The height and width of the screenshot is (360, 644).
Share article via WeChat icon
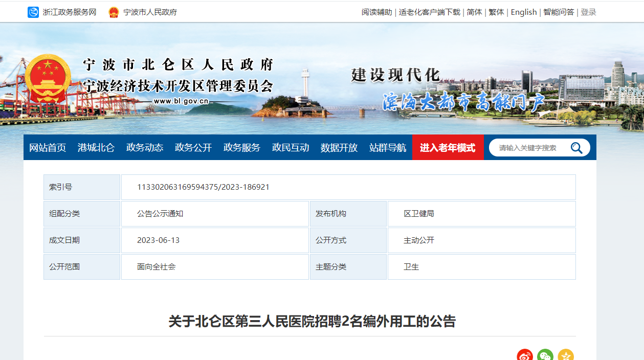click(x=545, y=356)
